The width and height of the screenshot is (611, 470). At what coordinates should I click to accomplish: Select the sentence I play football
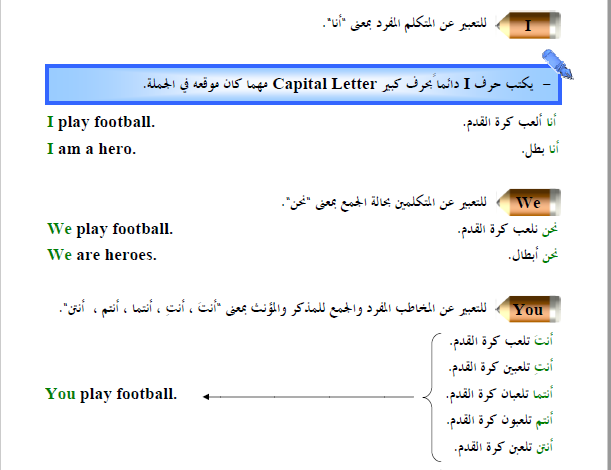pos(101,123)
